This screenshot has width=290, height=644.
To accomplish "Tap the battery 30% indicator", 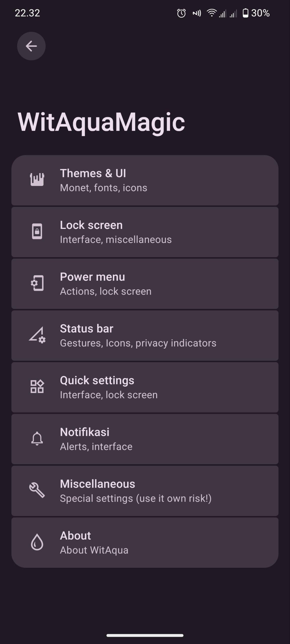I will [256, 13].
